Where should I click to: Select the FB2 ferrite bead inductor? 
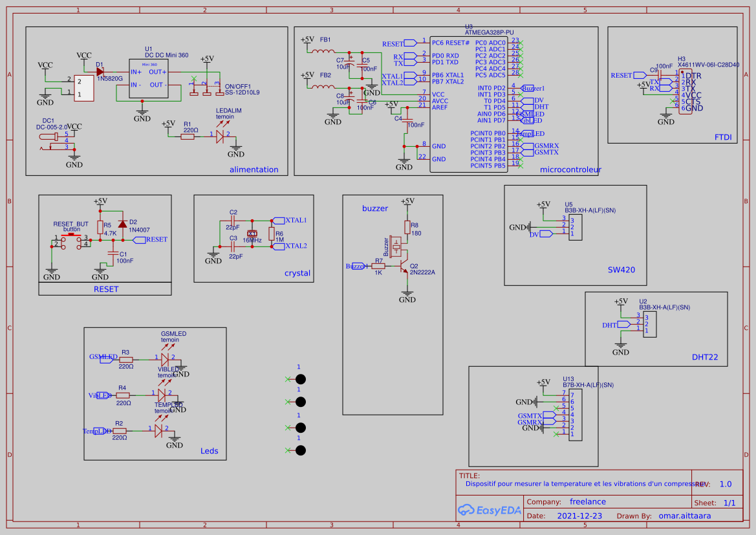(323, 87)
